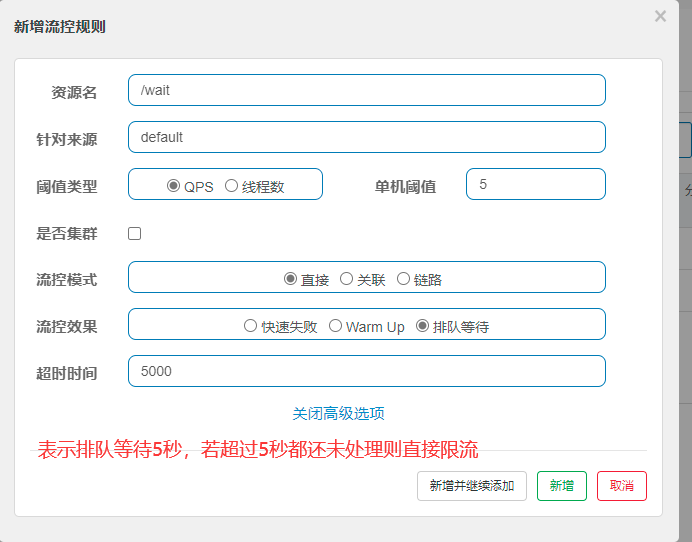The height and width of the screenshot is (542, 692).
Task: Cancel with the red 取消 button
Action: point(621,486)
